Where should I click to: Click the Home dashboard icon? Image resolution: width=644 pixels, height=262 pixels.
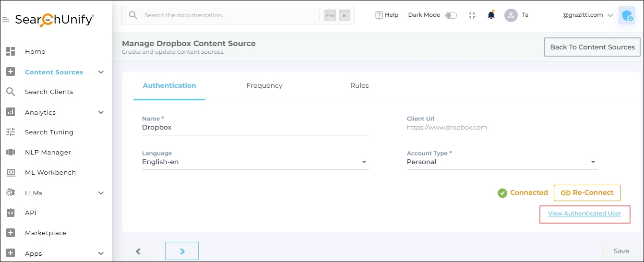(11, 51)
